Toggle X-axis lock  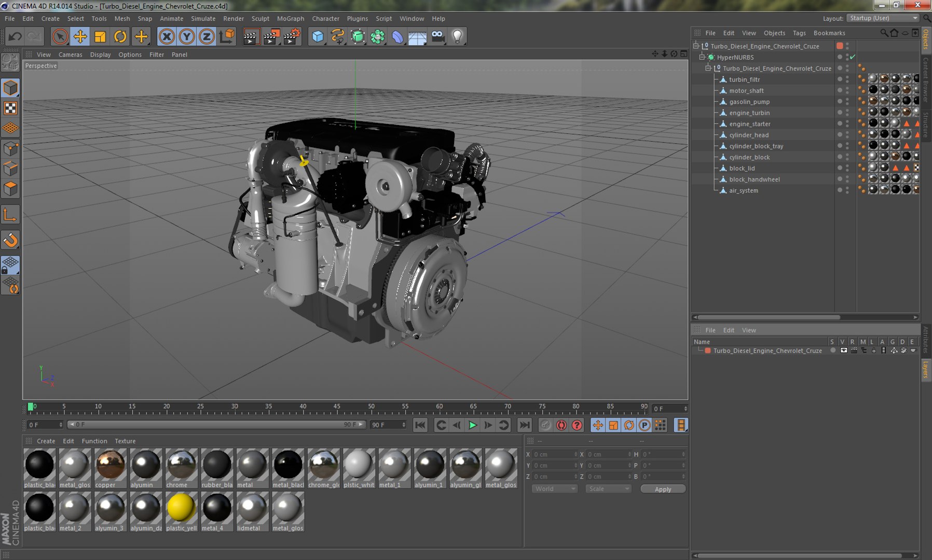click(x=167, y=36)
